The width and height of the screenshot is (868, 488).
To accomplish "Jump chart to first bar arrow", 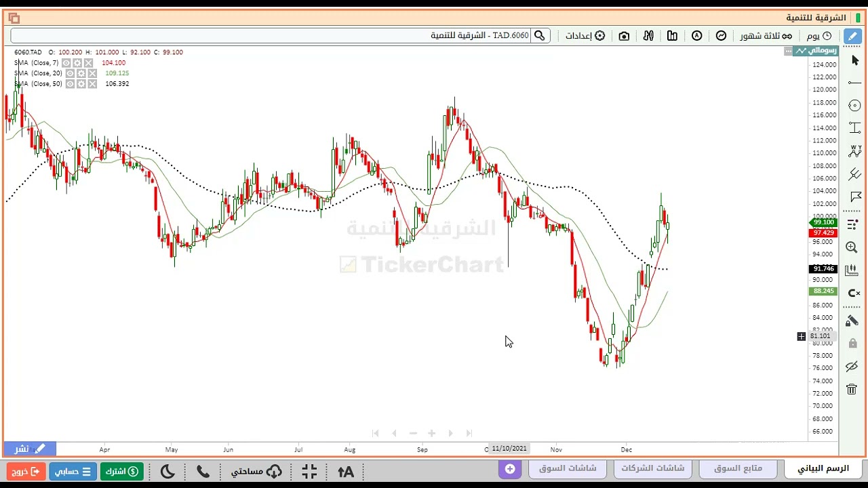I will (375, 433).
